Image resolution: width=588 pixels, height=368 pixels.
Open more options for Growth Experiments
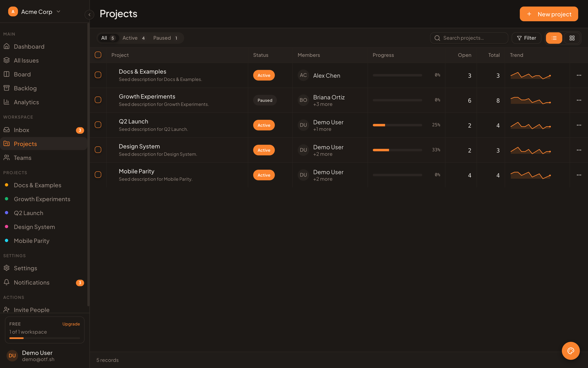tap(579, 100)
